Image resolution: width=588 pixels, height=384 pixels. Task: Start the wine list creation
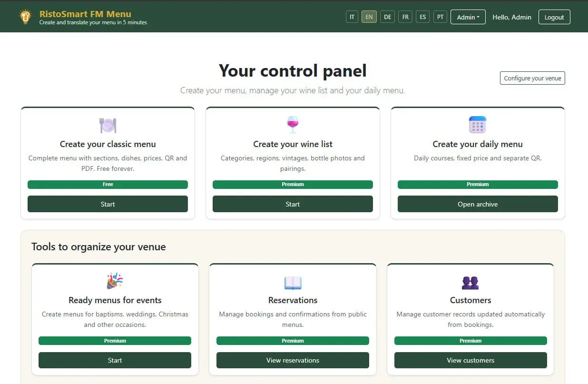click(293, 204)
